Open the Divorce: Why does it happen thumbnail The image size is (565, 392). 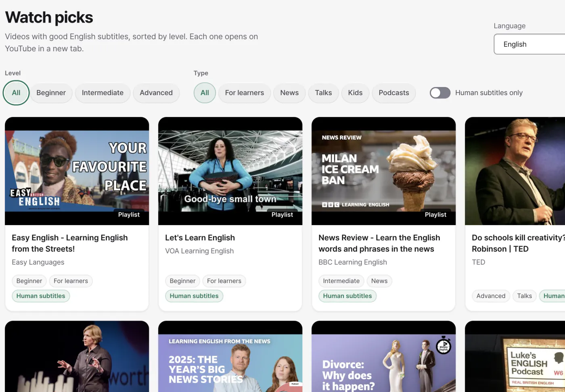point(383,357)
